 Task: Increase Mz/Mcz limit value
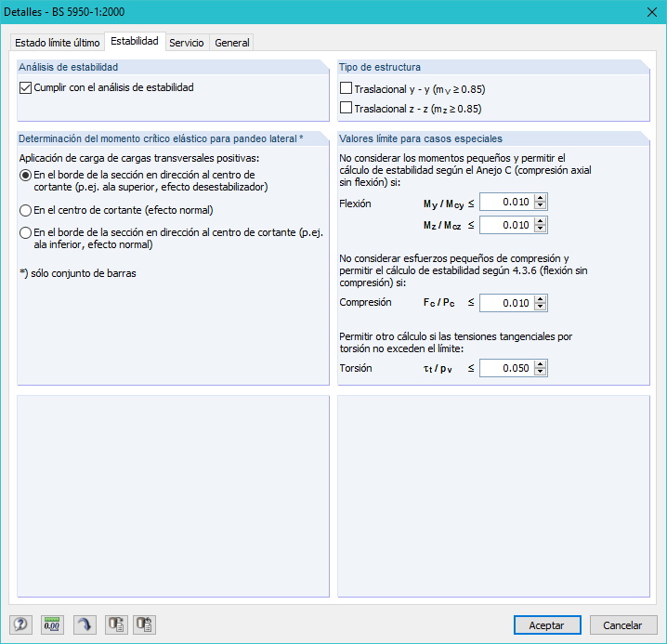[541, 221]
